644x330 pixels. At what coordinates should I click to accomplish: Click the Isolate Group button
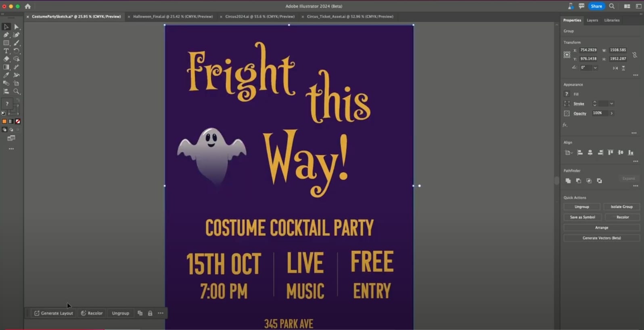coord(621,207)
